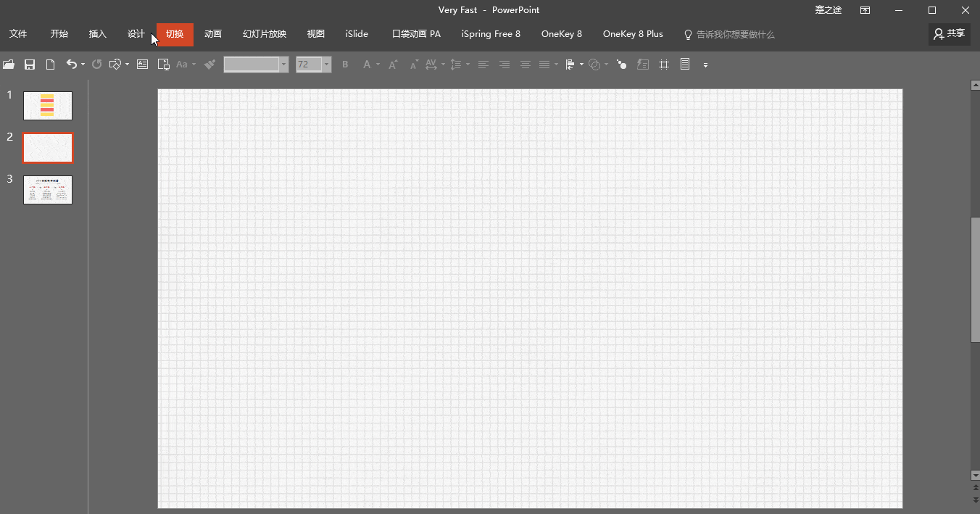The image size is (980, 514).
Task: Save the presentation with the floppy icon
Action: [x=30, y=65]
